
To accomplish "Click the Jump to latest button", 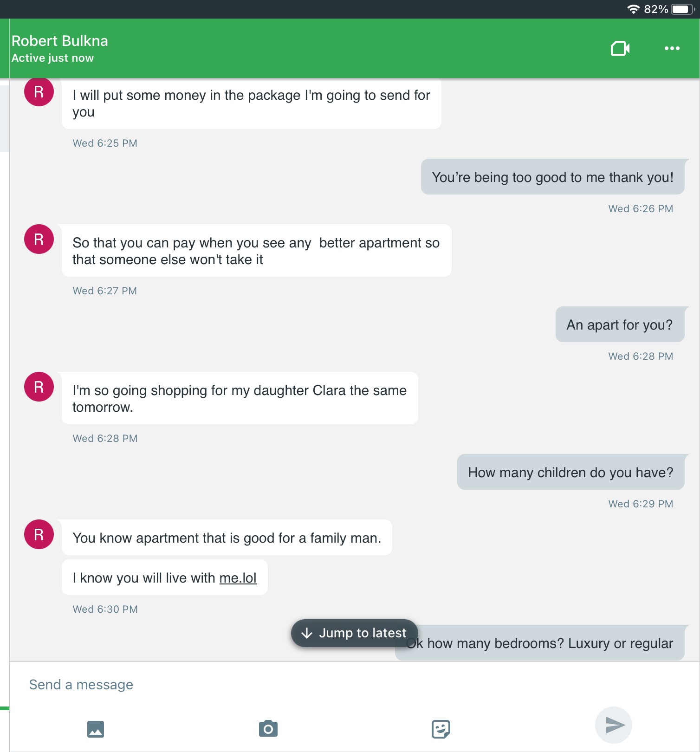I will 354,633.
